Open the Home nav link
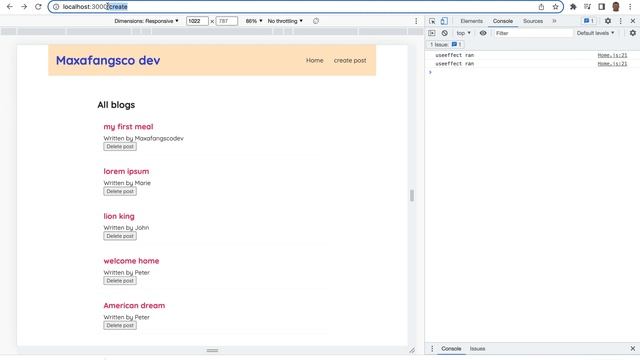 [314, 60]
